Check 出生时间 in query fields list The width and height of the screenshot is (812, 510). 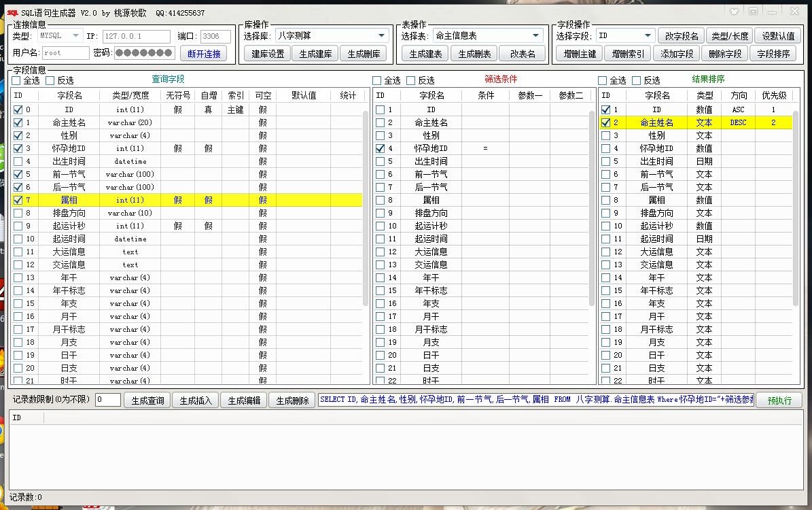[x=18, y=161]
